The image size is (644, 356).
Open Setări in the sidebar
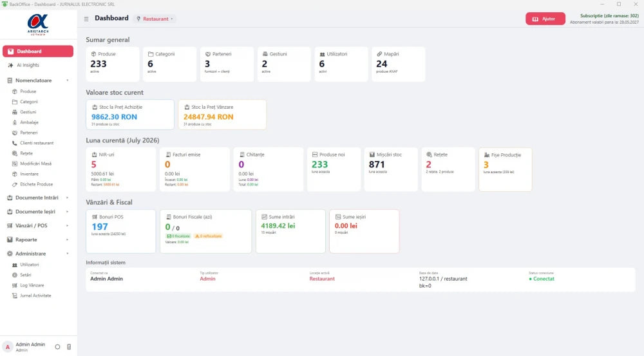click(26, 275)
